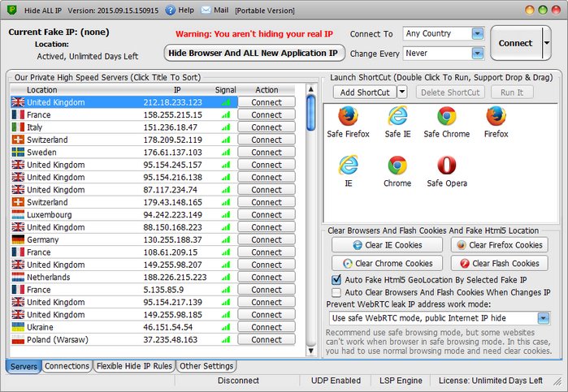Click the Luxembourg flag icon
The image size is (568, 392).
pos(18,214)
